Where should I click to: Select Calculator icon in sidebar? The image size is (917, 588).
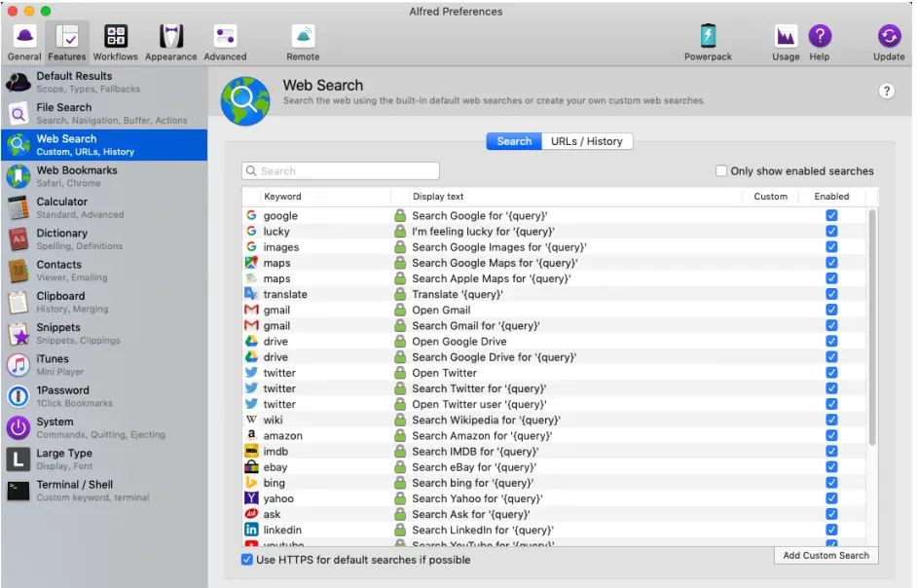click(x=18, y=207)
